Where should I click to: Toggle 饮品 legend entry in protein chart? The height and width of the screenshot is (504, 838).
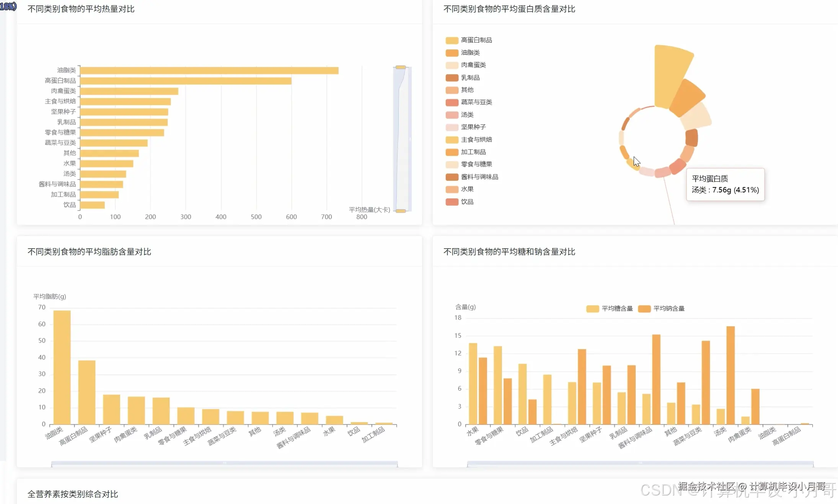coord(467,202)
